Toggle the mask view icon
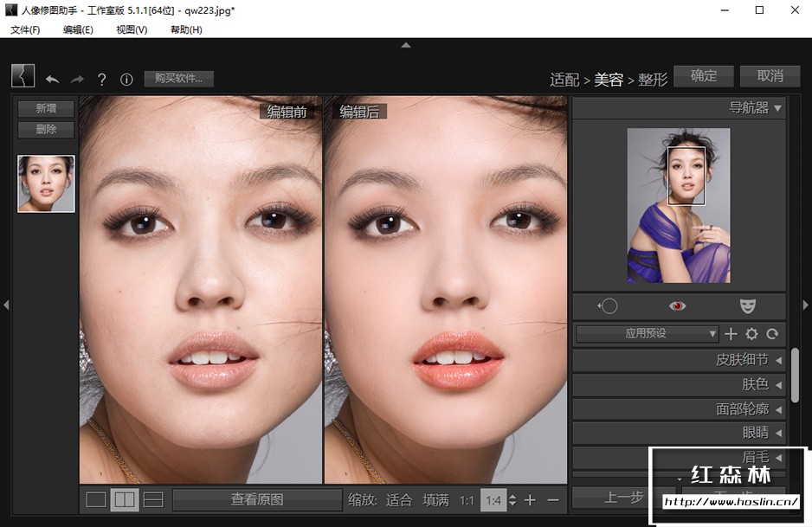This screenshot has width=812, height=527. pos(747,306)
